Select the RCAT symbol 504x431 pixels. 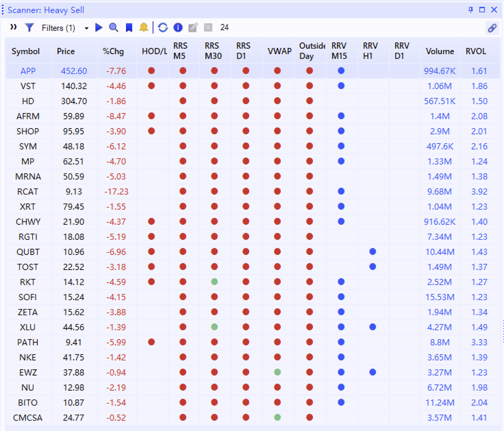pos(28,192)
